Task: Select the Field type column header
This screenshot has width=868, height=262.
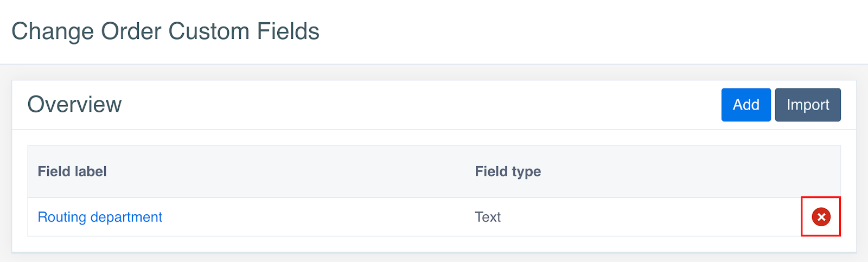Action: (x=508, y=171)
